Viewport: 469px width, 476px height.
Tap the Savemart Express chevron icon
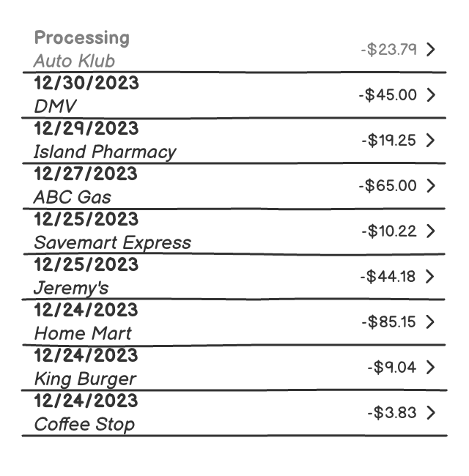point(431,231)
